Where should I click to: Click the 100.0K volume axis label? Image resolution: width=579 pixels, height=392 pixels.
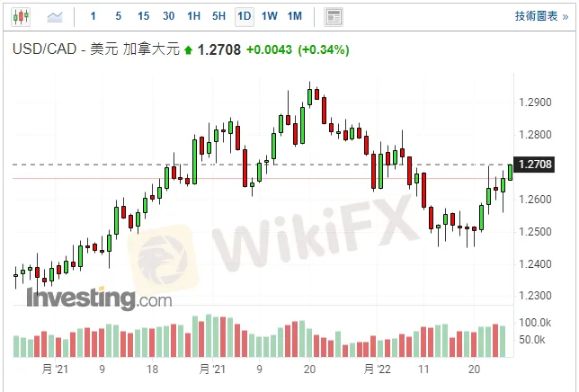(536, 322)
